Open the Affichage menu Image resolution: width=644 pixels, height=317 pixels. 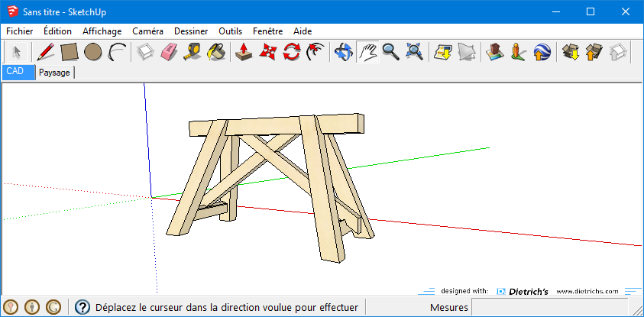pos(102,31)
